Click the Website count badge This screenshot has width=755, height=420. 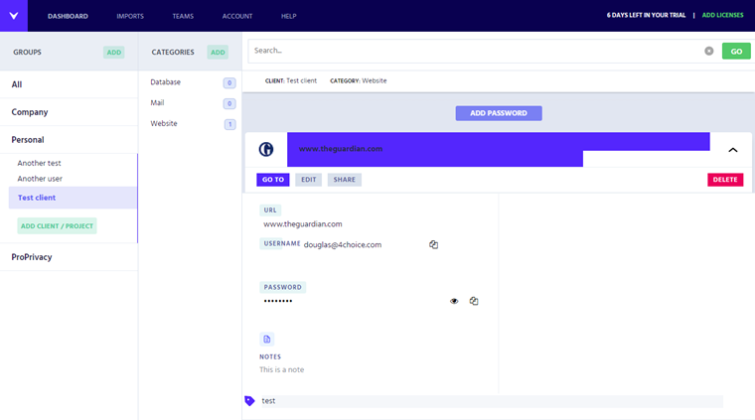coord(230,124)
